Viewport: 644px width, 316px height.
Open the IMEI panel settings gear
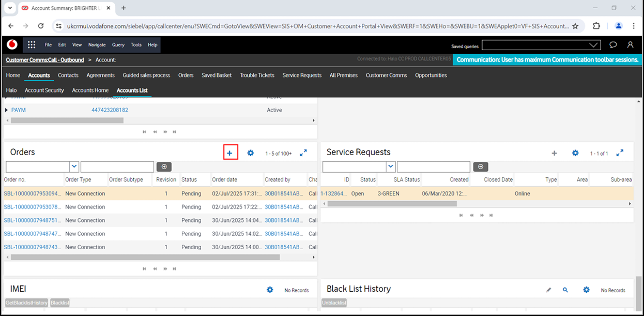point(270,290)
